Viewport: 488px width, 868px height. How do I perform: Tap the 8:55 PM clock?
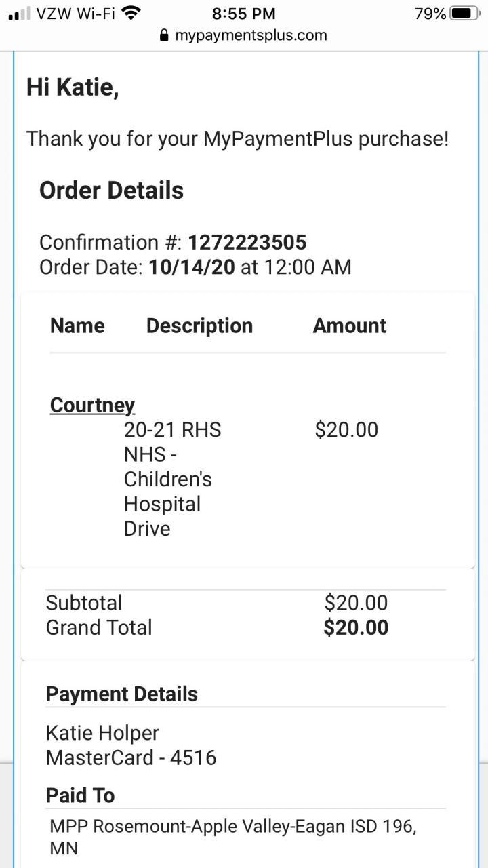click(x=244, y=14)
